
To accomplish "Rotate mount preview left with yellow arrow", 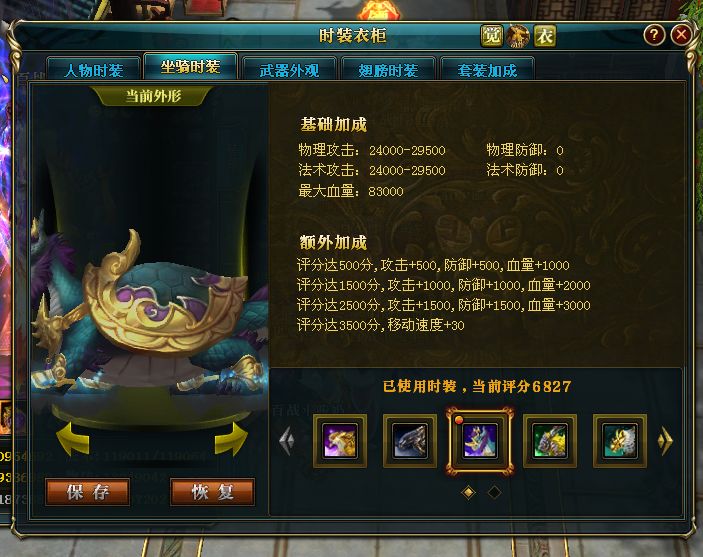I will [73, 439].
